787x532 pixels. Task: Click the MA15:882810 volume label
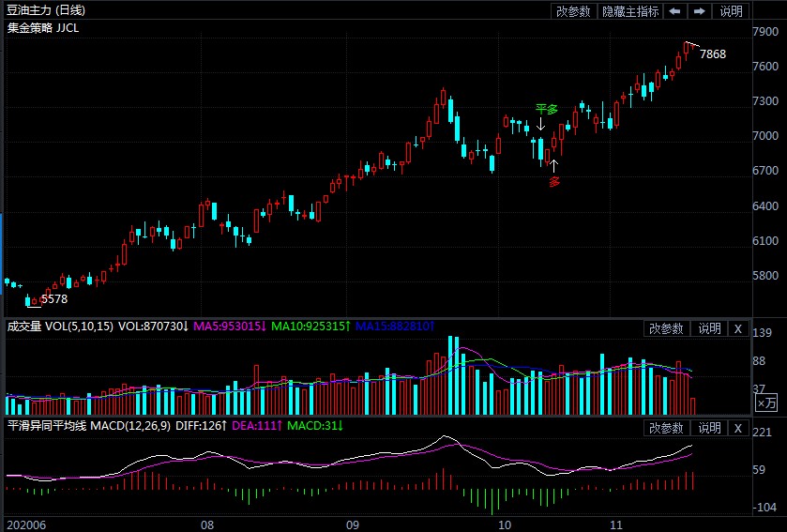(395, 327)
